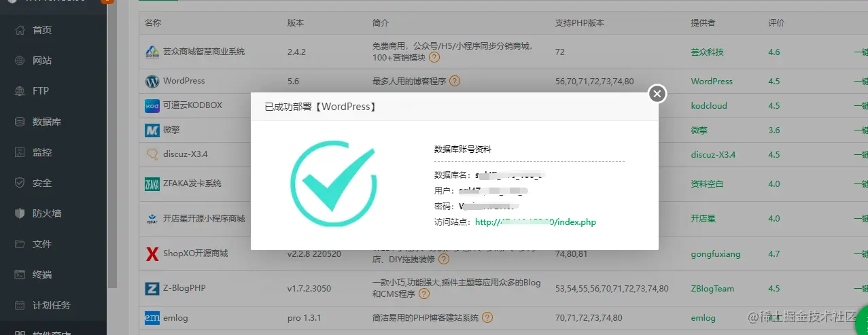Click the globe icon beside 网站

pyautogui.click(x=20, y=60)
